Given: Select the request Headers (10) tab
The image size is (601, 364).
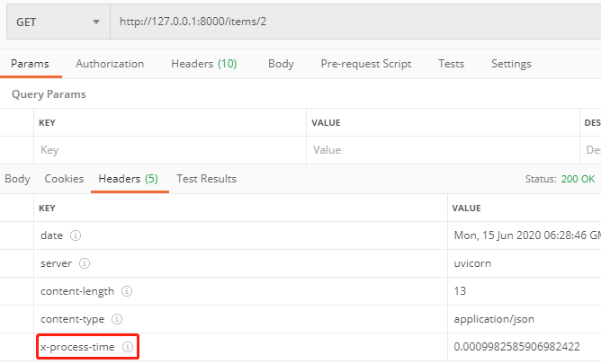Looking at the screenshot, I should point(204,64).
